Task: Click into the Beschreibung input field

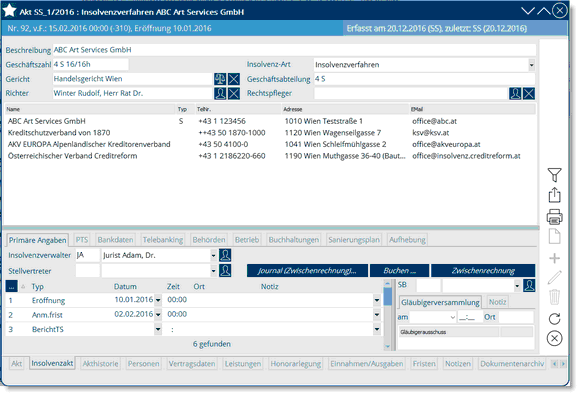Action: tap(294, 50)
